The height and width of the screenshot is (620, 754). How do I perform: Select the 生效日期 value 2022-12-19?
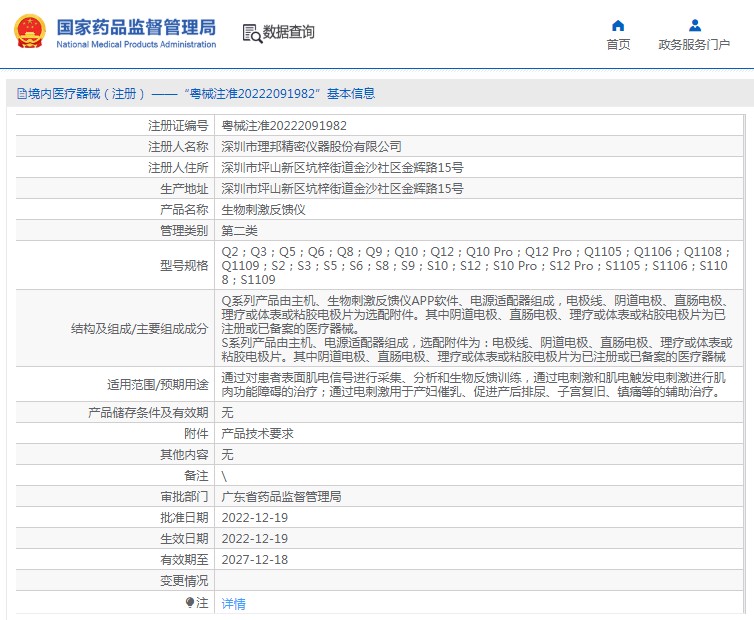254,539
